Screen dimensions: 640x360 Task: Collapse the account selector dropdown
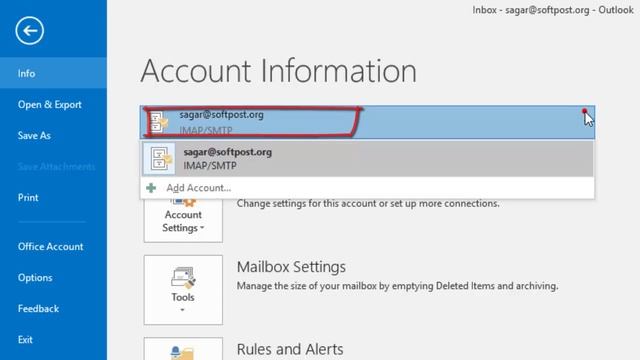coord(367,122)
